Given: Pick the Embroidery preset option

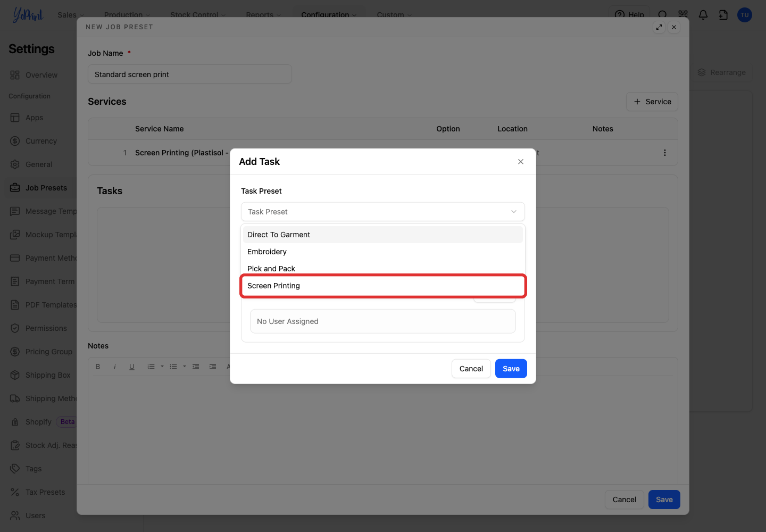Looking at the screenshot, I should (x=383, y=252).
